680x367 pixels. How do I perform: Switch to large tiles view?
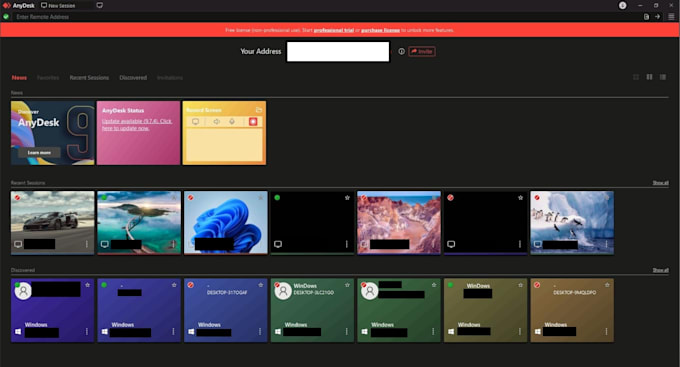point(649,77)
